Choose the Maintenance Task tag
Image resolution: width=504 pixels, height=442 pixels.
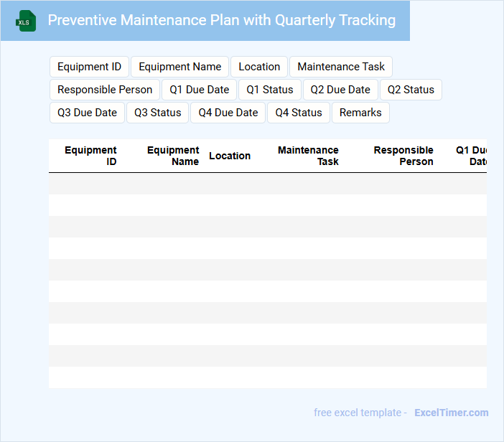(x=341, y=67)
